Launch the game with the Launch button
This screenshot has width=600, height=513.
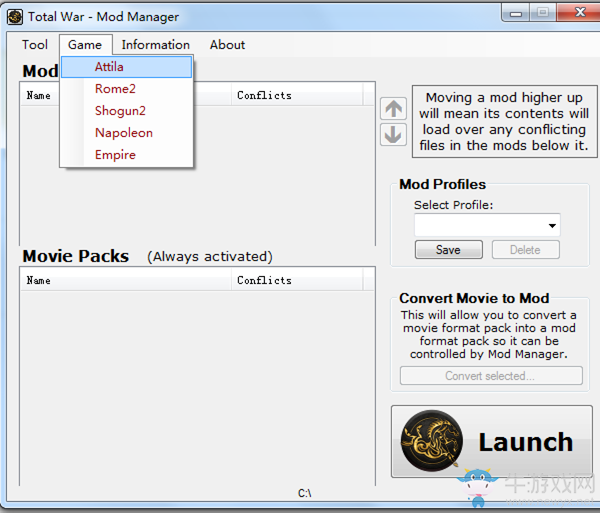coord(492,441)
